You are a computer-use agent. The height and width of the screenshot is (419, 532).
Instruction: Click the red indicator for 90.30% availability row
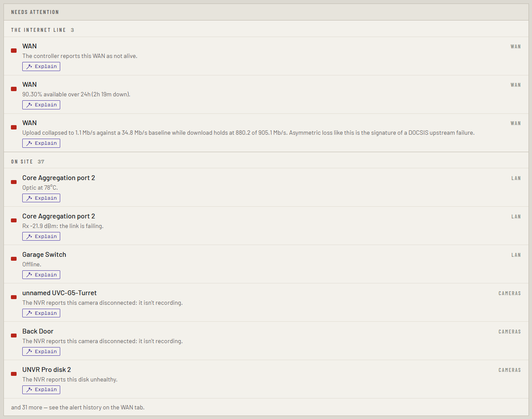(x=14, y=89)
